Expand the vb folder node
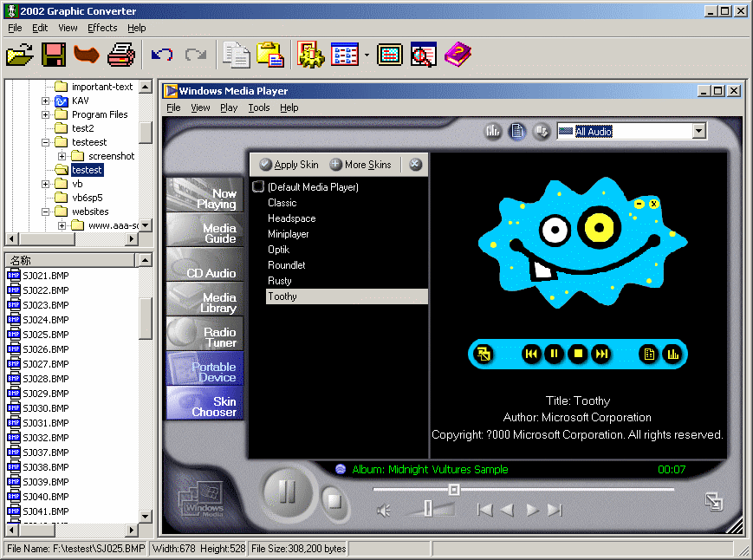Screen dimensions: 753x560 coord(45,184)
